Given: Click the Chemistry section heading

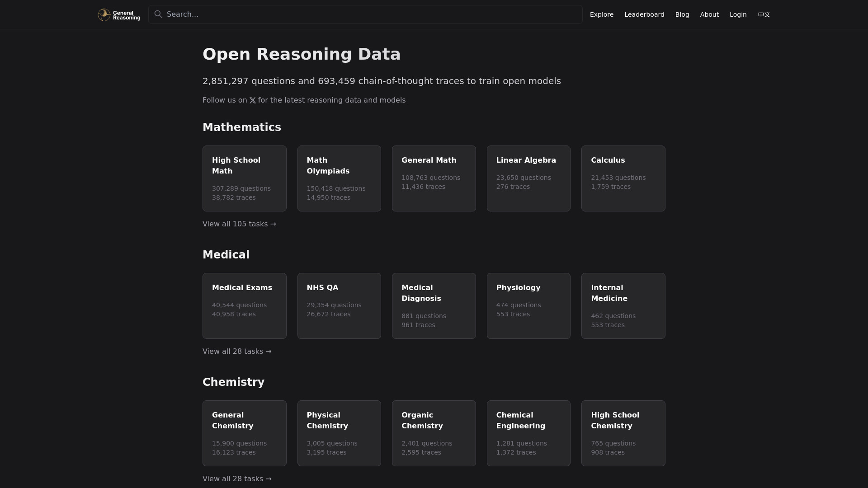Looking at the screenshot, I should tap(233, 382).
